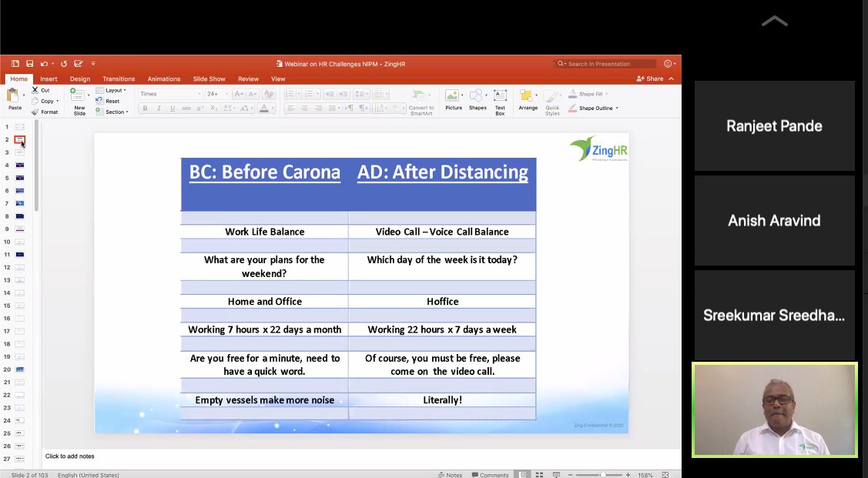
Task: Click the Copy icon
Action: point(35,102)
